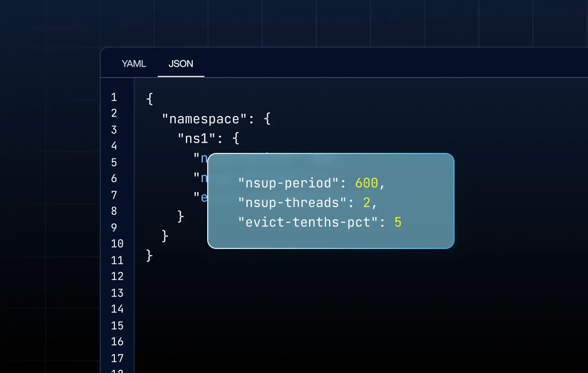Image resolution: width=588 pixels, height=373 pixels.
Task: Select the nsup-threads value 2
Action: [x=367, y=203]
